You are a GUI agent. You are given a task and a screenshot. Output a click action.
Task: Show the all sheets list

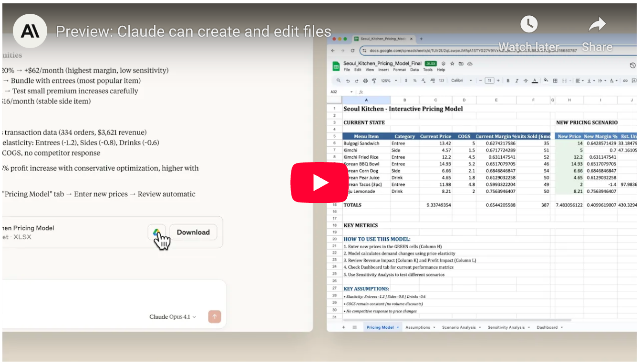pyautogui.click(x=354, y=327)
